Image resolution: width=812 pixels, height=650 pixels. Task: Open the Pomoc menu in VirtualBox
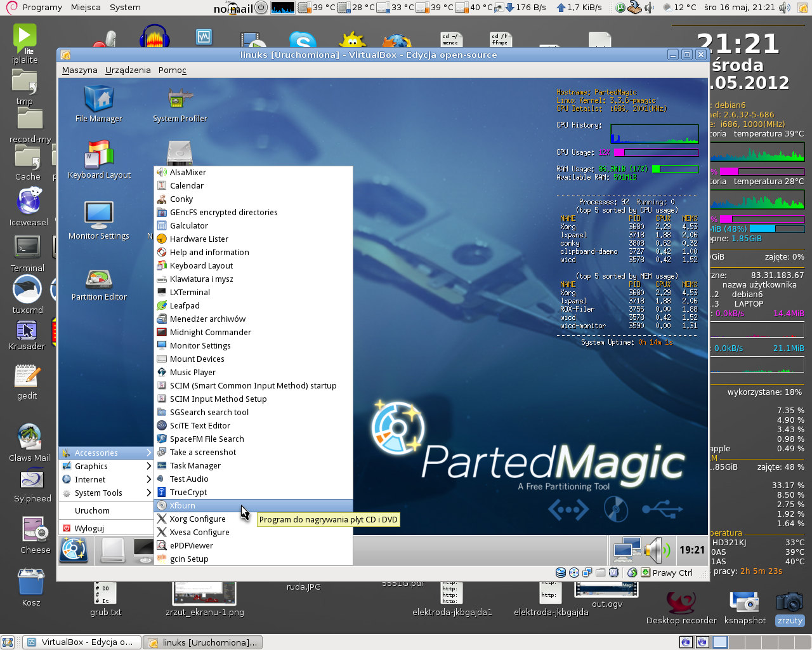tap(173, 70)
